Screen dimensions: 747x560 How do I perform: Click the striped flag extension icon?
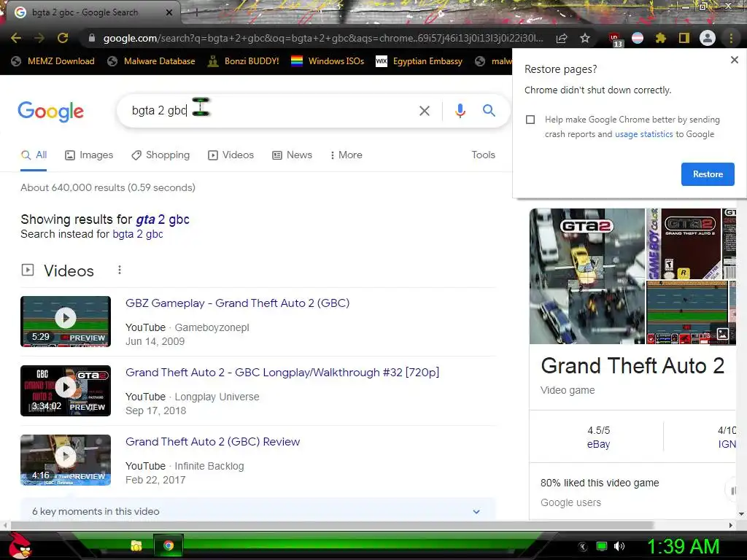(x=638, y=38)
